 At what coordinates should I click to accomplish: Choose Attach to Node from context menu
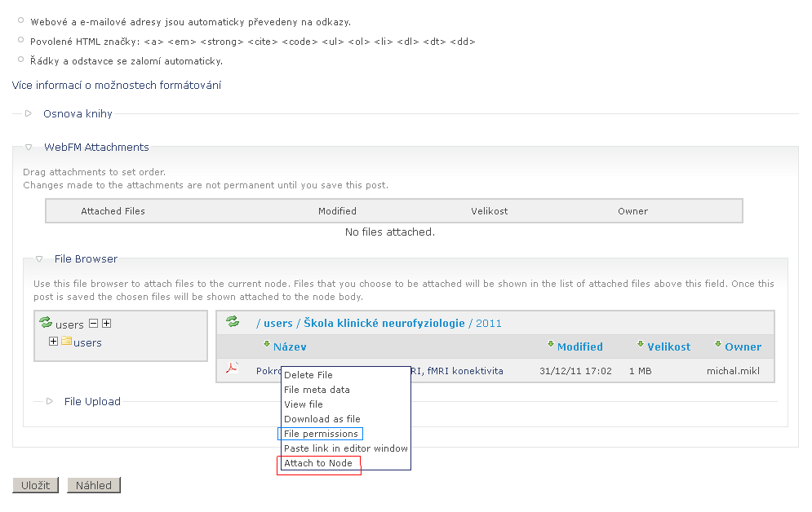[x=318, y=463]
